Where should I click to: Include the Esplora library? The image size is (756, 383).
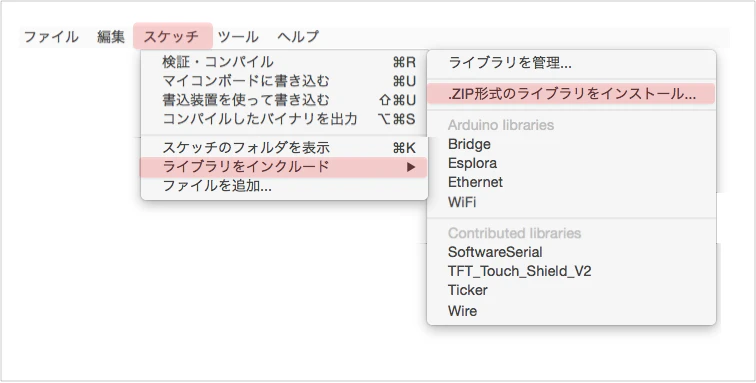[571, 163]
